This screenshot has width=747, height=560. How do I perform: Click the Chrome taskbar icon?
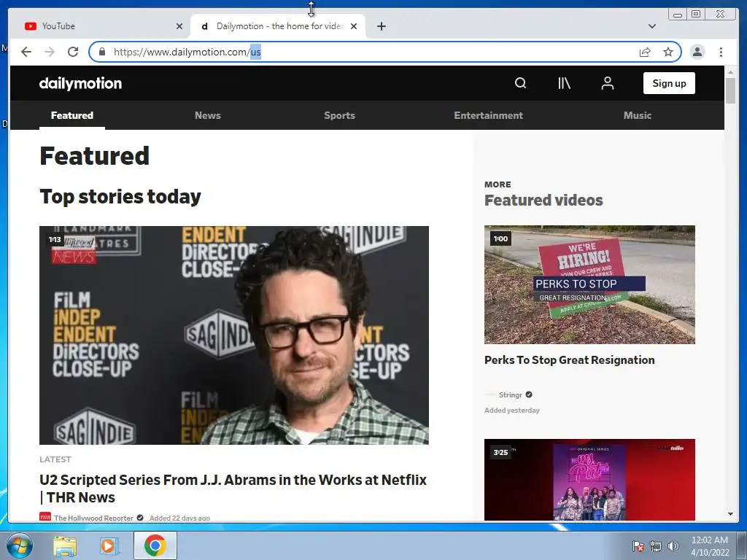155,545
